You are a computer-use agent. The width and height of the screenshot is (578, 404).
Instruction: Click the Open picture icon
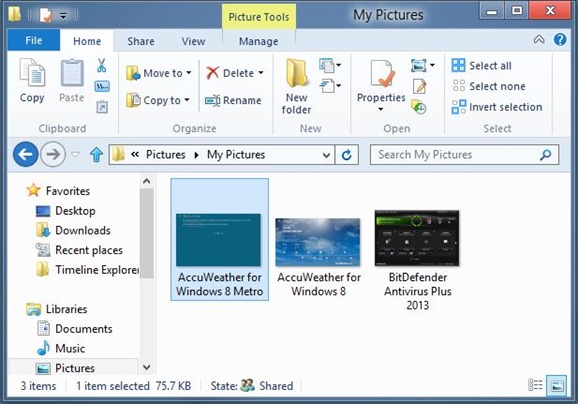click(419, 66)
